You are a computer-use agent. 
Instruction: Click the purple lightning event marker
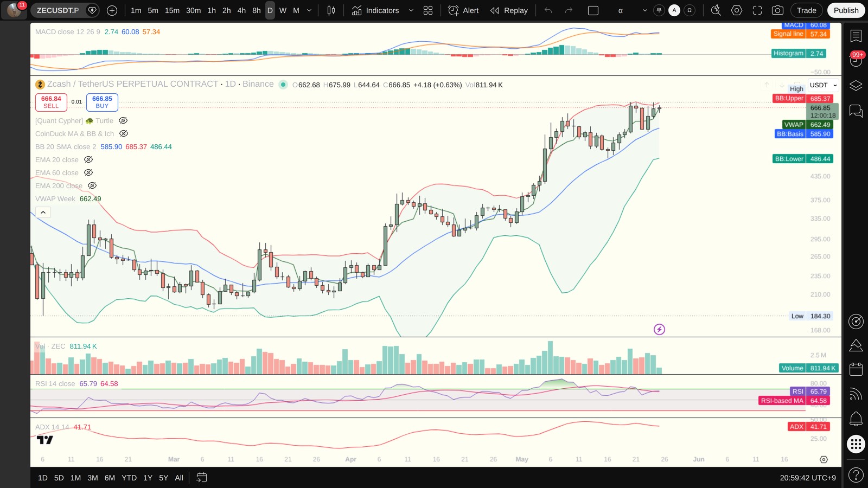pyautogui.click(x=659, y=329)
